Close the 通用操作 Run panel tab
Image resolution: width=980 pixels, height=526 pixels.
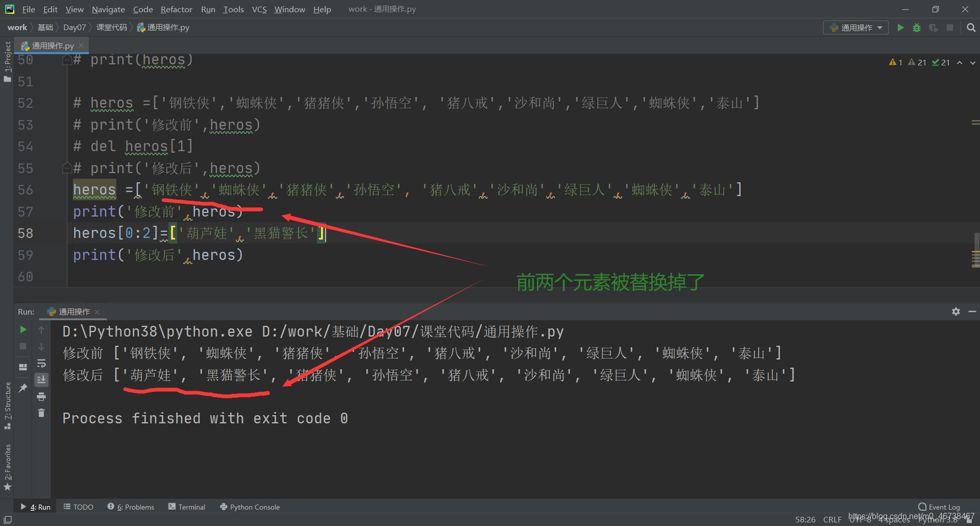click(97, 312)
